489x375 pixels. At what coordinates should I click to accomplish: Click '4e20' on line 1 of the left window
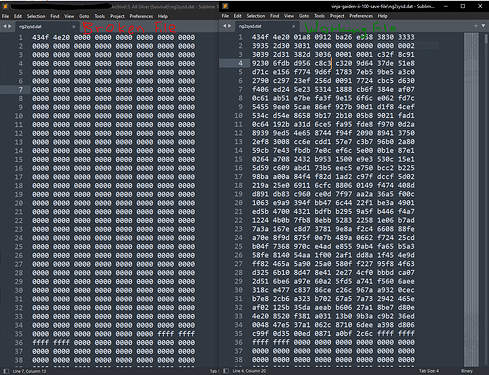(61, 37)
